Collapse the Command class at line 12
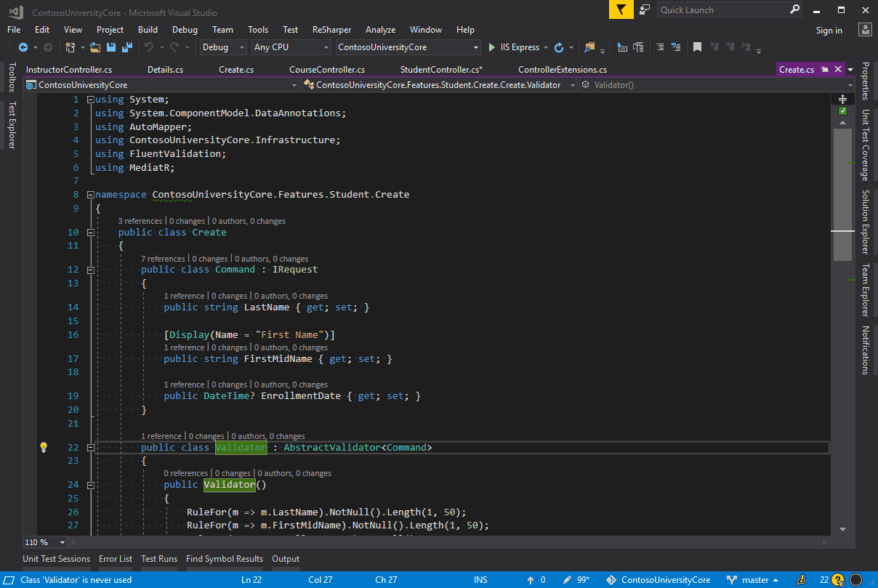The image size is (878, 588). point(90,270)
